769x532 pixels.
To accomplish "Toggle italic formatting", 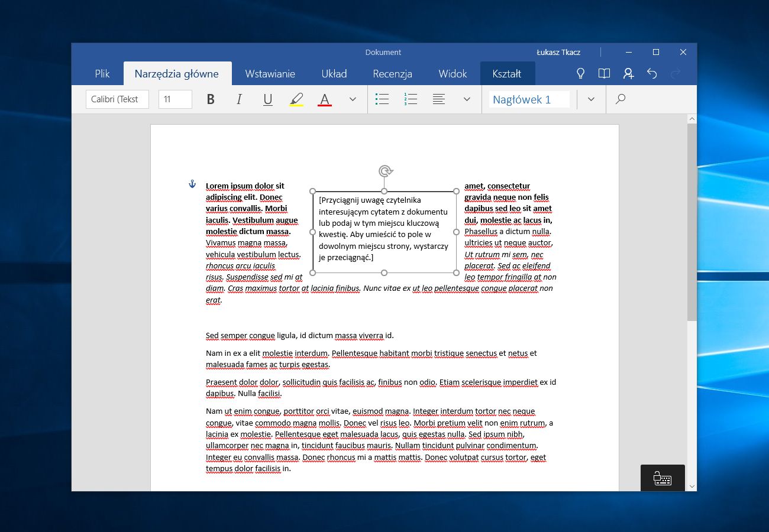I will [x=239, y=99].
